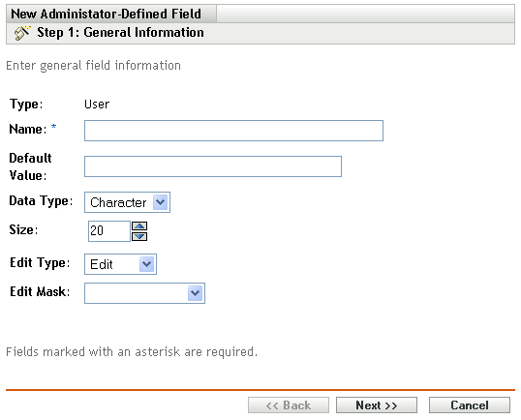The width and height of the screenshot is (521, 420).
Task: Open the Edit Mask dropdown arrow
Action: [x=195, y=293]
